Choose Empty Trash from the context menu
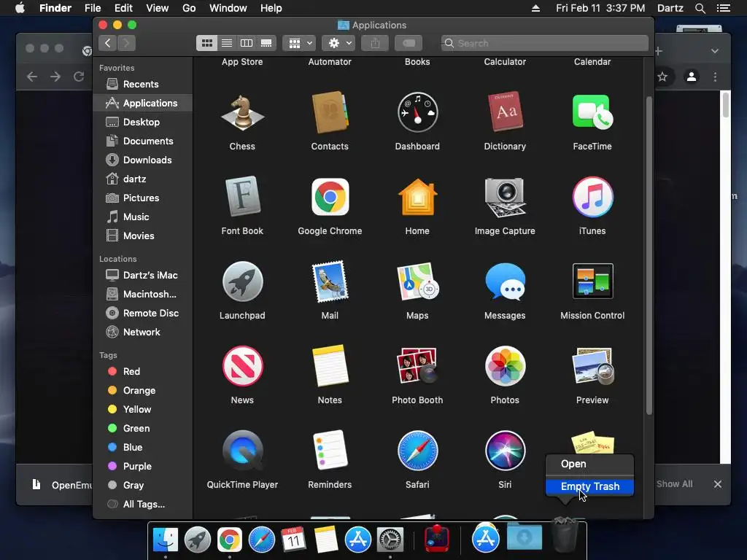This screenshot has width=747, height=560. [589, 486]
